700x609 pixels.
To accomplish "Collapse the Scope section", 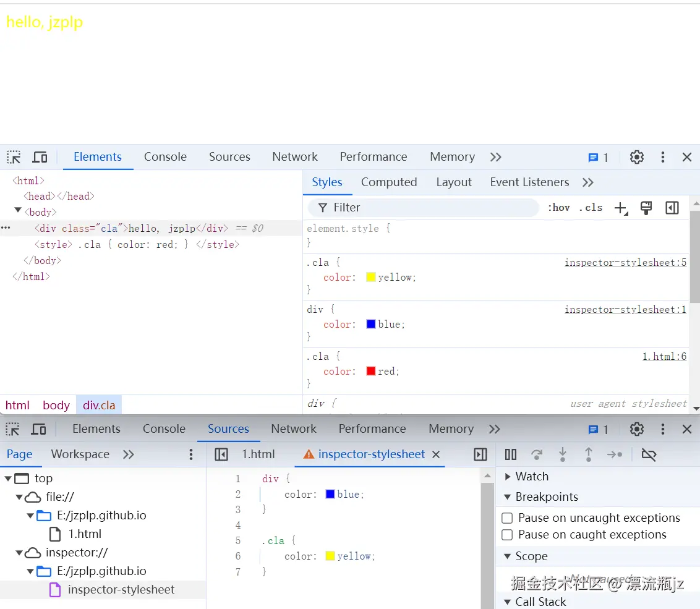I will [508, 556].
